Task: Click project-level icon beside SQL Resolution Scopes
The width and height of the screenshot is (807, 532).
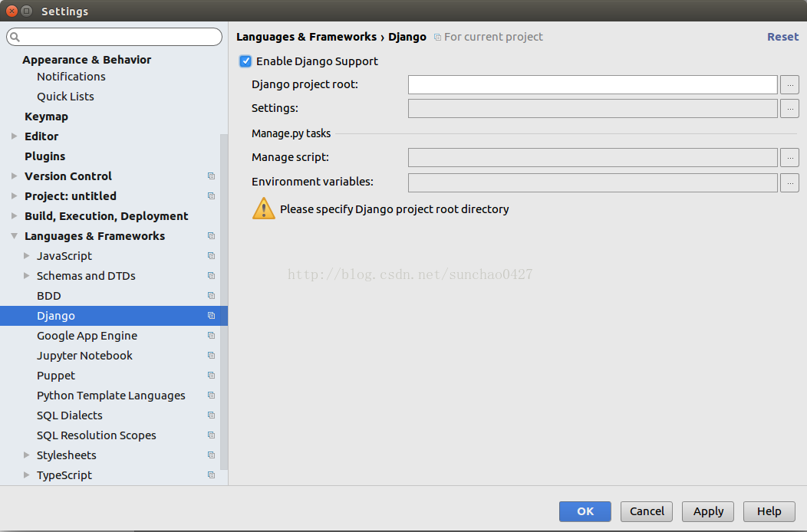Action: coord(211,435)
